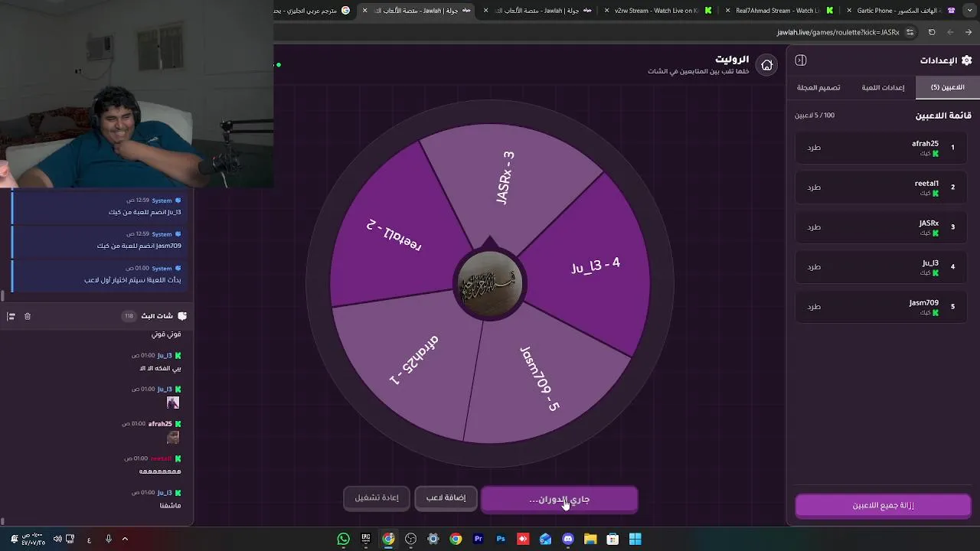Kick reetal1 using طرد
The height and width of the screenshot is (551, 980).
click(x=814, y=187)
